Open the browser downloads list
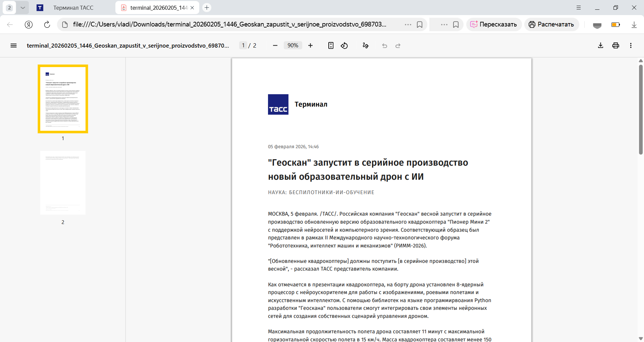This screenshot has height=342, width=644. tap(634, 24)
